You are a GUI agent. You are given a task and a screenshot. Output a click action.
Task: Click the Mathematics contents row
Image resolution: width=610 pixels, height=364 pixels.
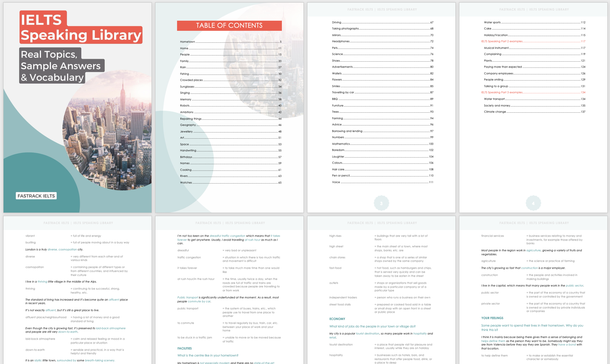[x=383, y=144]
